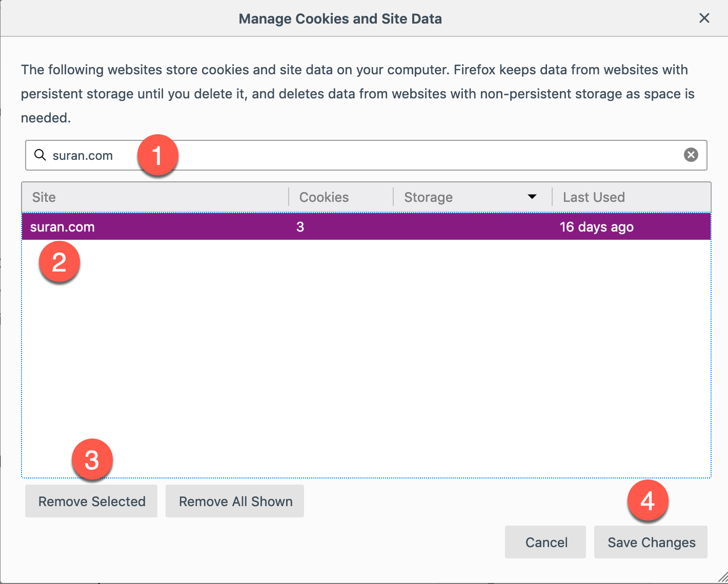Toggle sort arrow in Storage column

coord(532,197)
